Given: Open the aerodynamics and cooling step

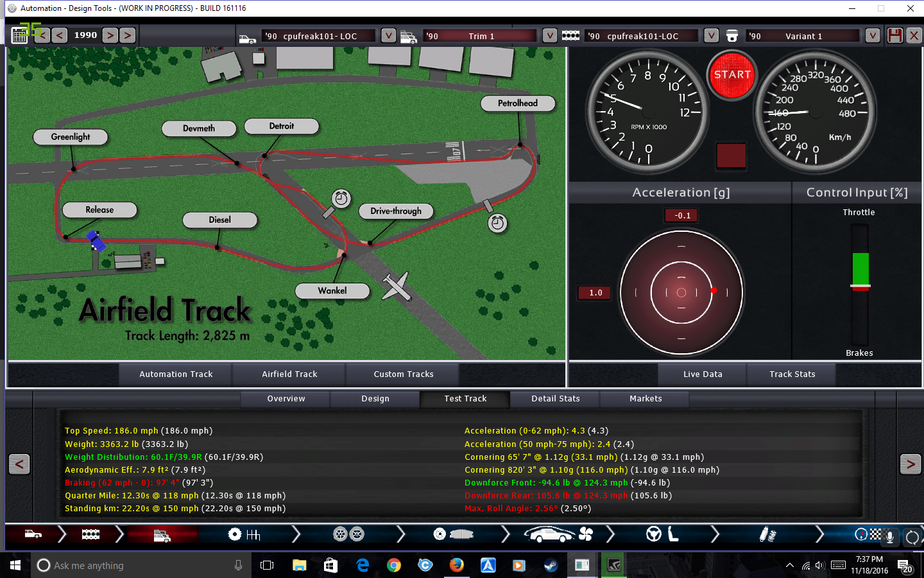Looking at the screenshot, I should [x=558, y=534].
